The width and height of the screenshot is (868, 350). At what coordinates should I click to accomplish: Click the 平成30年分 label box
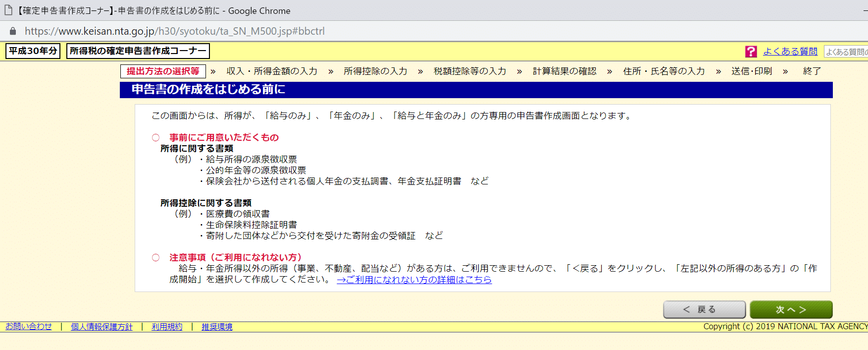[x=33, y=51]
